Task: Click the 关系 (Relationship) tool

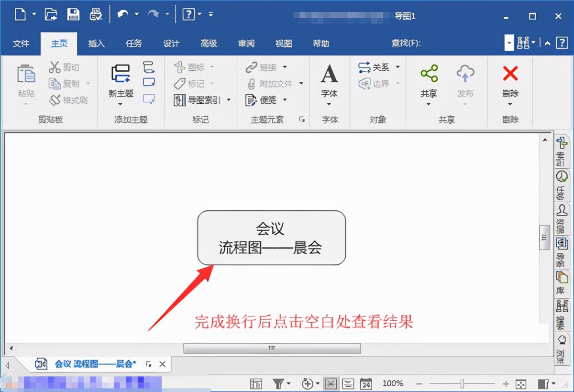Action: tap(374, 67)
